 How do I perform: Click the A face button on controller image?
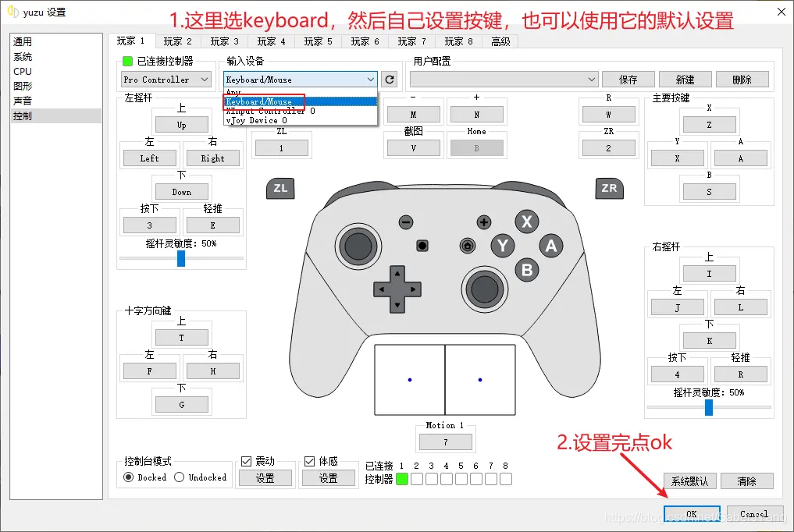(551, 246)
